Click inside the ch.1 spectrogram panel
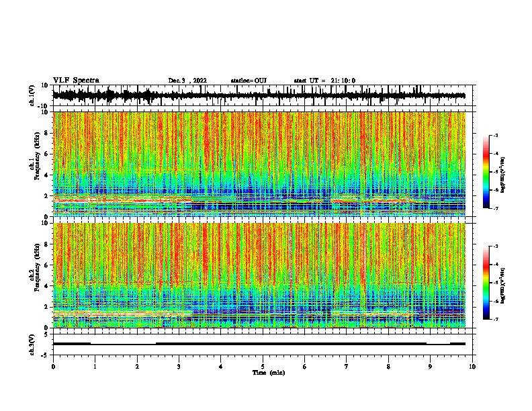532x411 pixels. coord(259,164)
